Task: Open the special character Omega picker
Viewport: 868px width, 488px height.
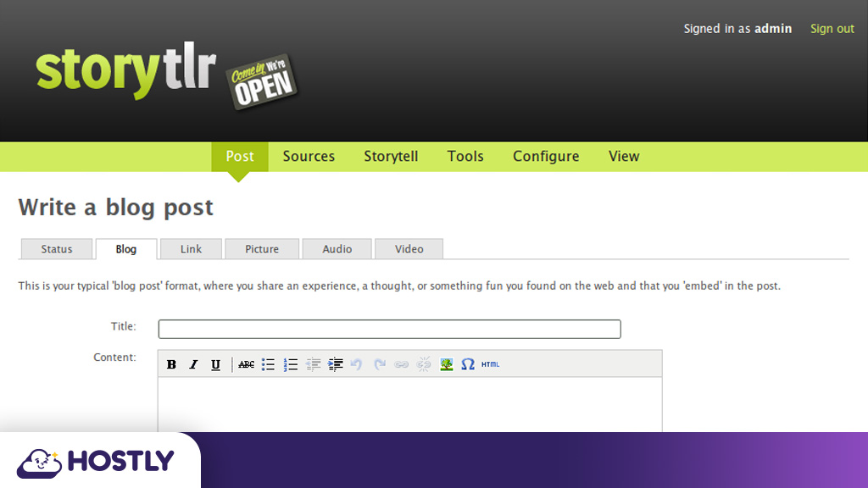Action: pos(468,364)
